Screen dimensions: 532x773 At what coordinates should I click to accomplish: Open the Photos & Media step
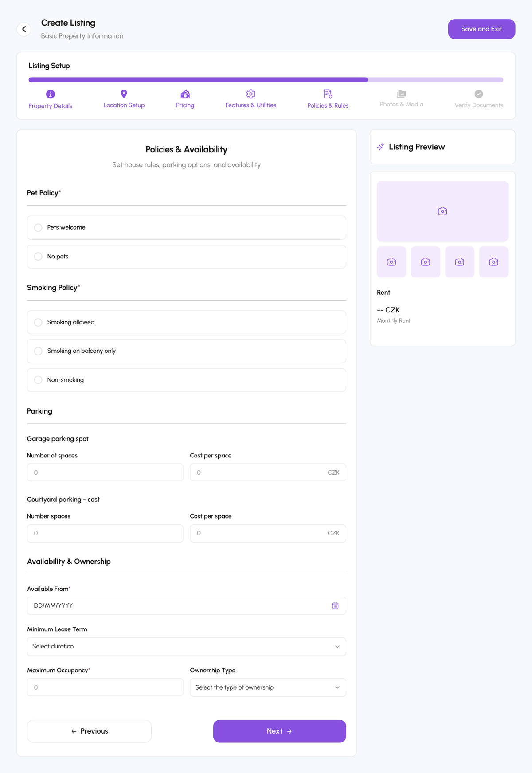tap(402, 99)
